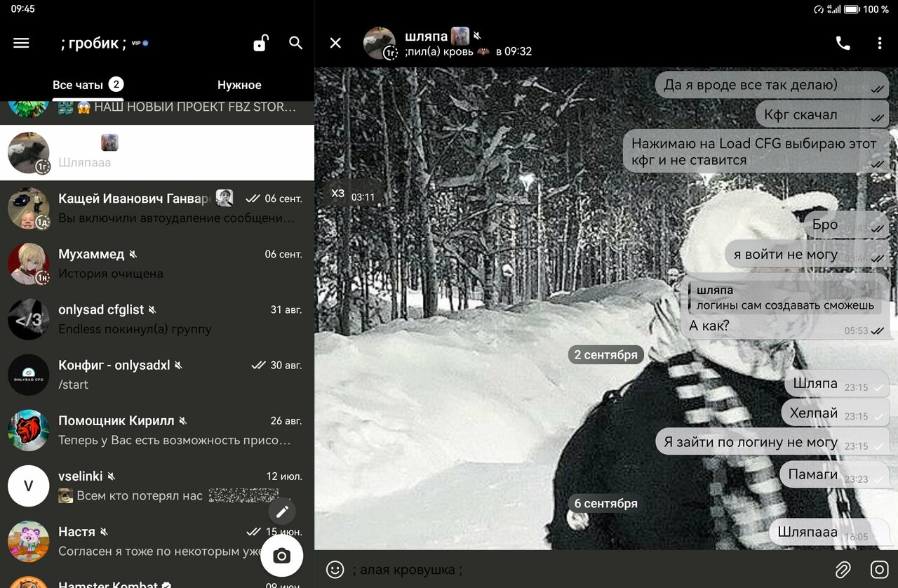The image size is (898, 588).
Task: Open the Настя chat
Action: pyautogui.click(x=157, y=541)
